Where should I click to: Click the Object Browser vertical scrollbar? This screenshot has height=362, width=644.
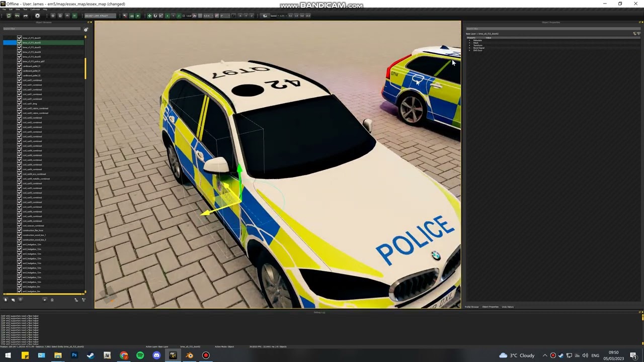(86, 68)
